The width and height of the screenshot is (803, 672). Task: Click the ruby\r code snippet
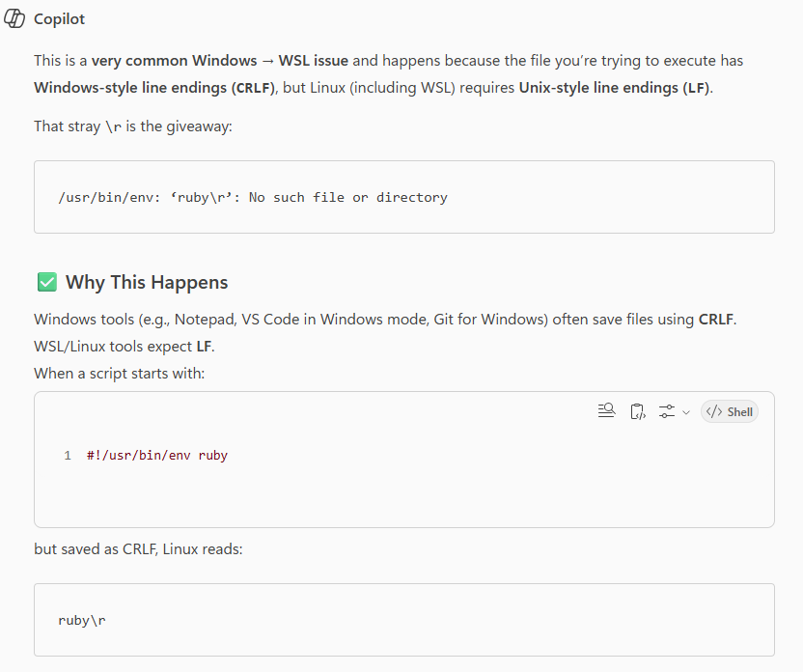coord(81,620)
